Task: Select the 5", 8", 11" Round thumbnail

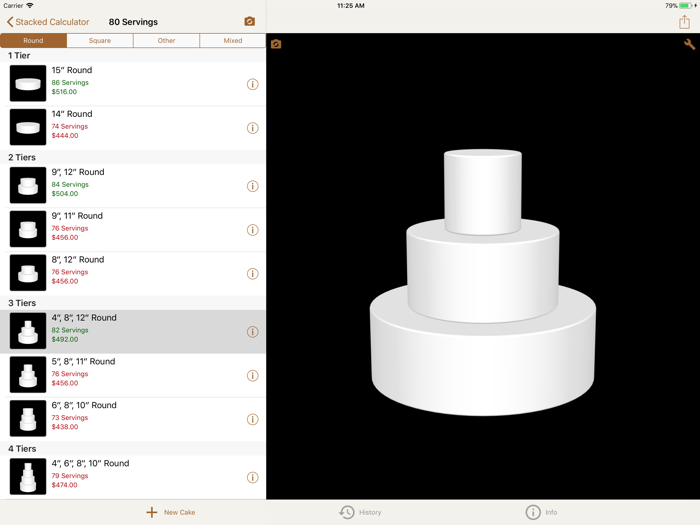Action: pos(28,375)
